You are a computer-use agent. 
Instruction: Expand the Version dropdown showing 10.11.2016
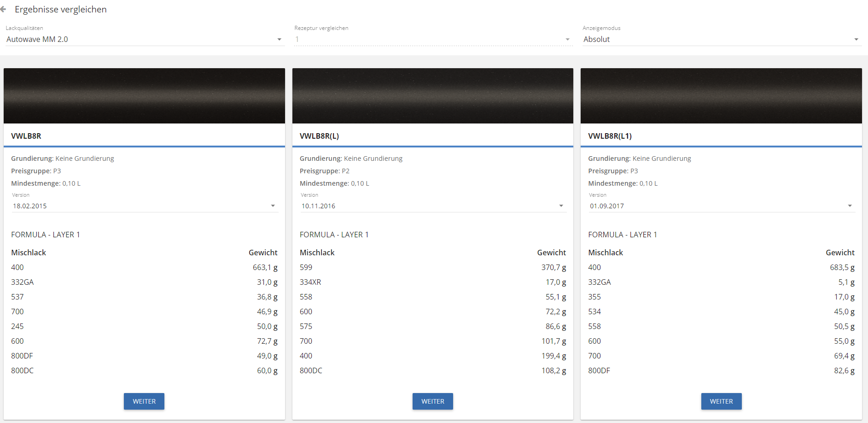click(x=433, y=206)
